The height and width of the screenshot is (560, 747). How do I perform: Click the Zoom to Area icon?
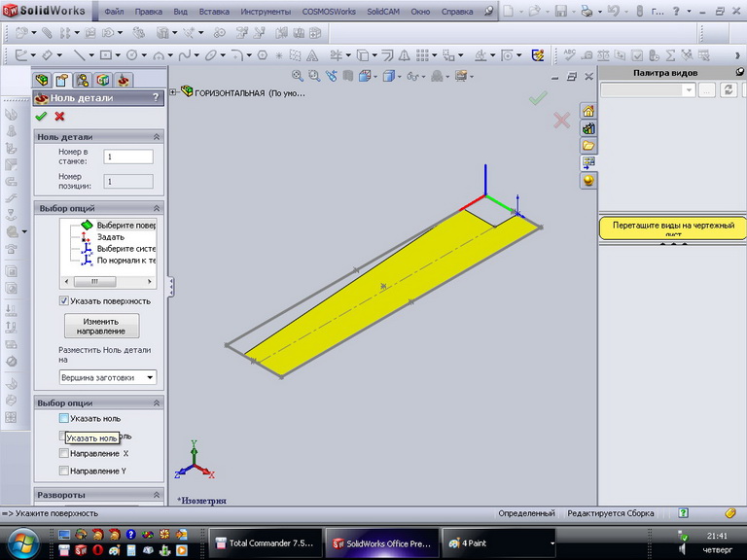click(x=314, y=76)
